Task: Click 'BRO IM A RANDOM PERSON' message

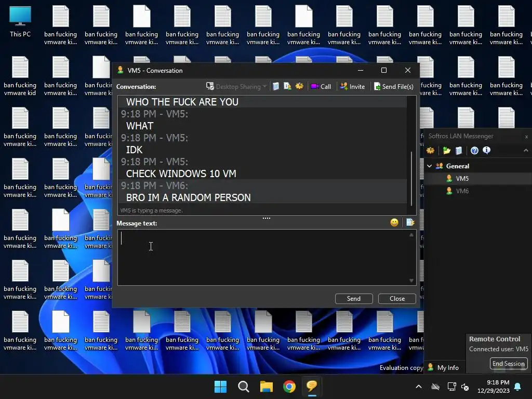Action: tap(188, 197)
